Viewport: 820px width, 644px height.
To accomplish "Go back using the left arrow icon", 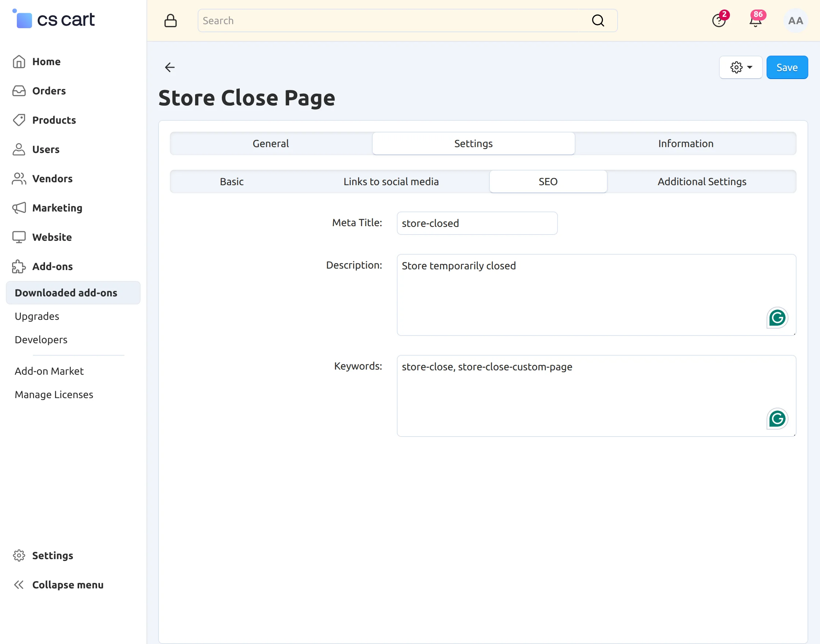I will (170, 67).
